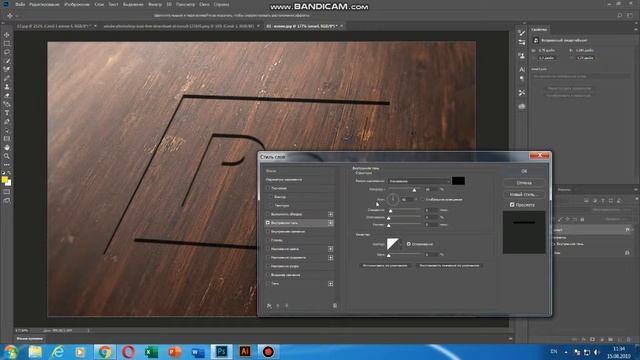The height and width of the screenshot is (360, 640).
Task: Select the Clone Stamp tool
Action: coord(7,87)
